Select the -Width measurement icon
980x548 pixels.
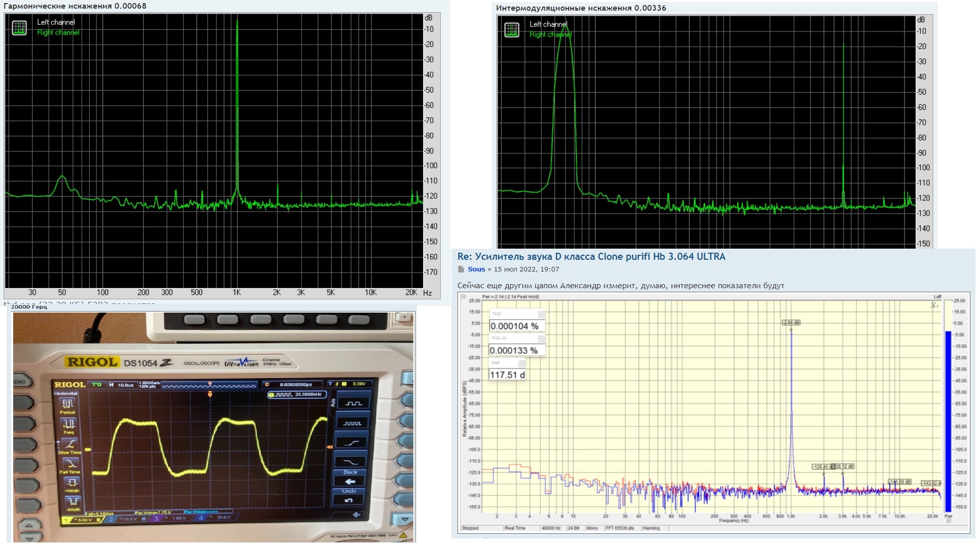(x=73, y=501)
